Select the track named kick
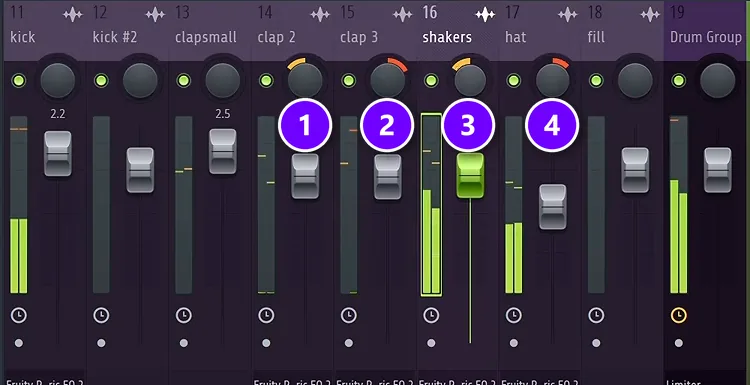Viewport: 750px width, 385px height. 22,37
